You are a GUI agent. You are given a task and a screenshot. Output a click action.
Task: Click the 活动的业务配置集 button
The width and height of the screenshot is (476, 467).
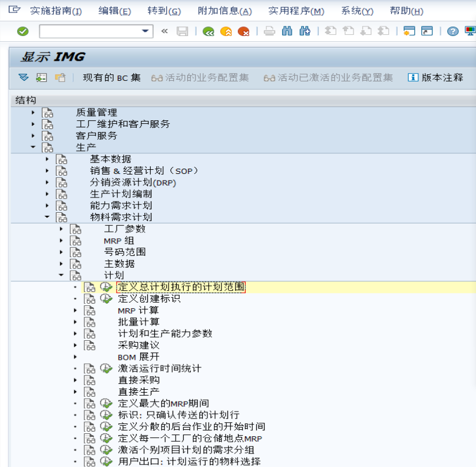pos(200,77)
